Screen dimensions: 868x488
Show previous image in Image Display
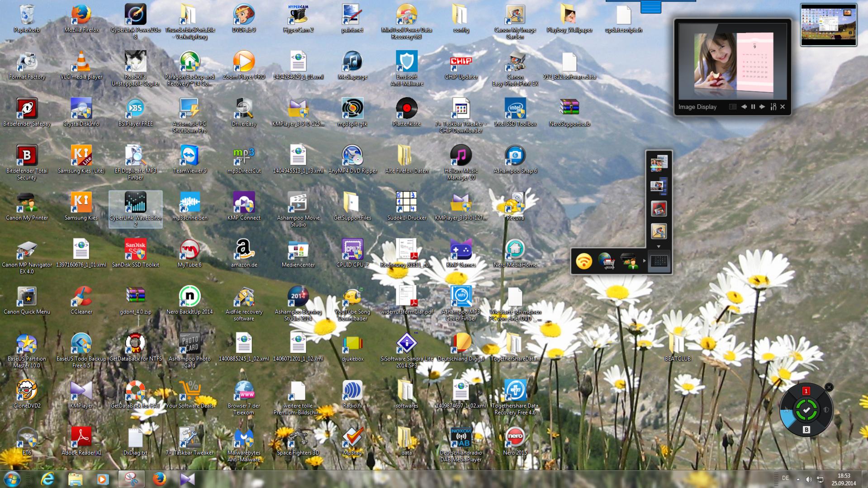tap(744, 107)
